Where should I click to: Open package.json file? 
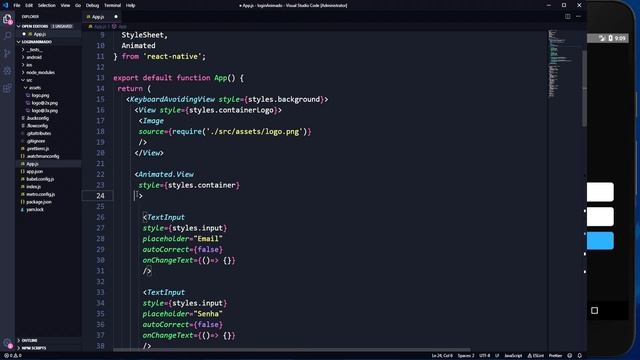(x=48, y=202)
